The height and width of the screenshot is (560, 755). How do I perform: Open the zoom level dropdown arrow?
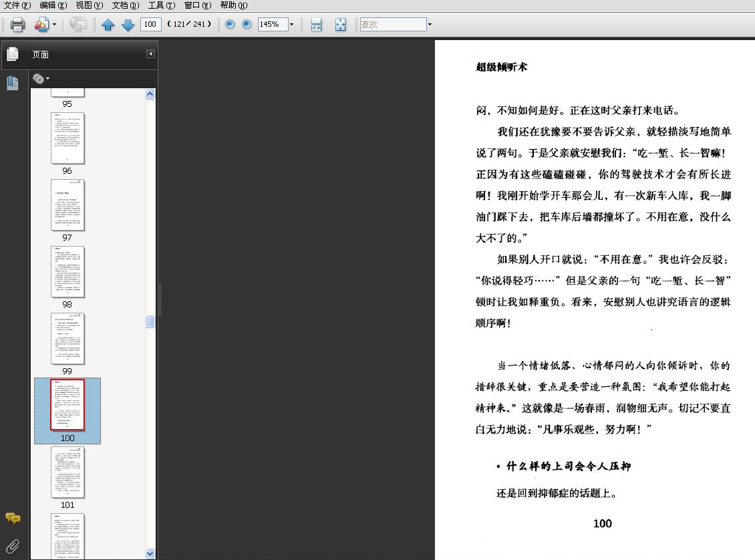(291, 24)
